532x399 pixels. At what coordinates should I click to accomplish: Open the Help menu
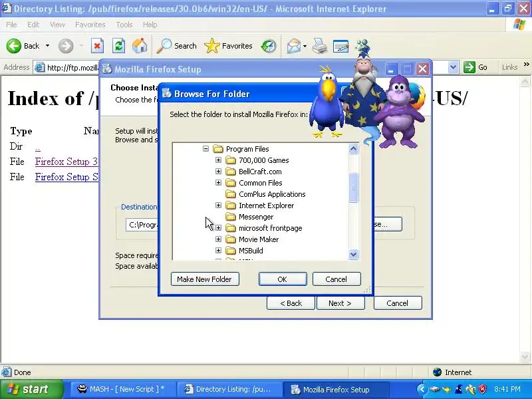(x=150, y=25)
